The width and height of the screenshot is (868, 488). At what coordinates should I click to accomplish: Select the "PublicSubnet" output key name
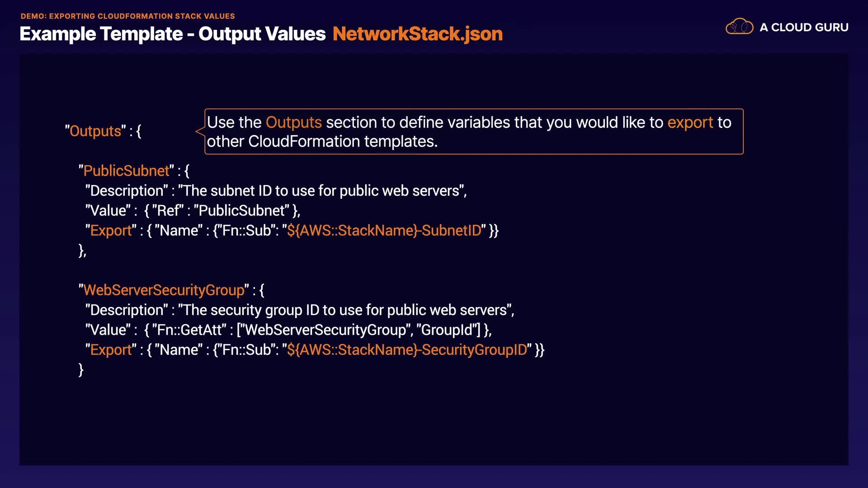[x=126, y=171]
